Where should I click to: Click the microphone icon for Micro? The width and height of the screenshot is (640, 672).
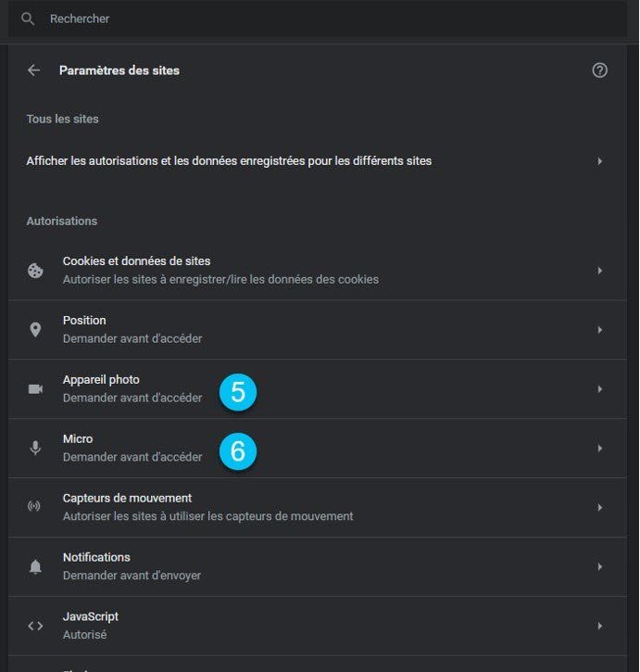click(x=35, y=448)
